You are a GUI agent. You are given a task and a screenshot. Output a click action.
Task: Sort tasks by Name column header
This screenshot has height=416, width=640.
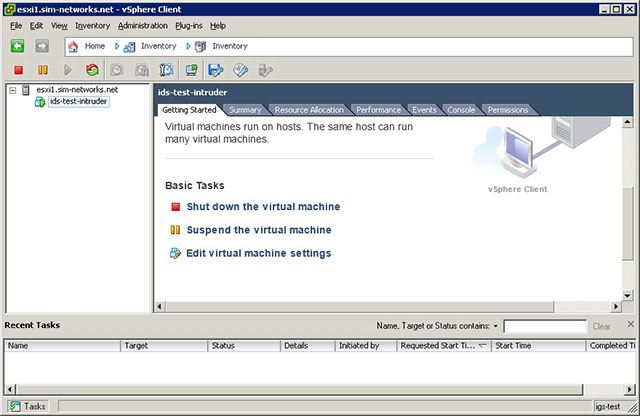click(62, 346)
